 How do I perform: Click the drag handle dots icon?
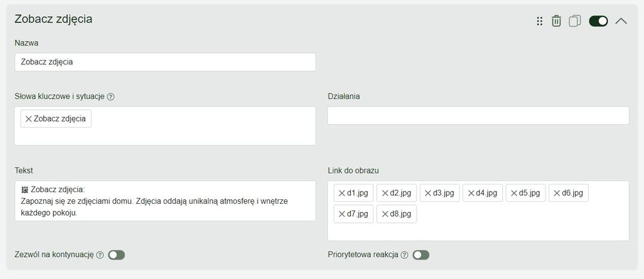[x=540, y=21]
